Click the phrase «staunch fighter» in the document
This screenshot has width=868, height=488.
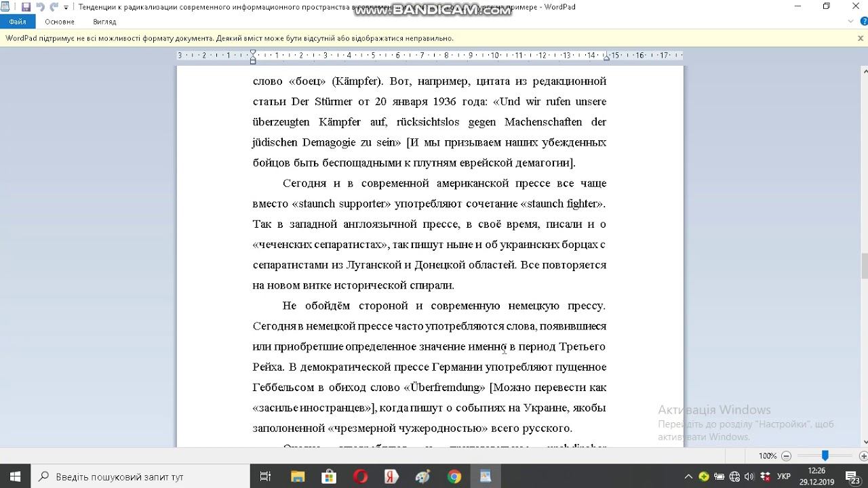[563, 204]
